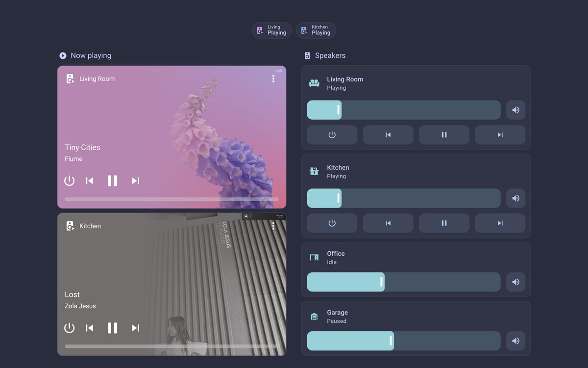Click power button in Living Room speaker tile

(x=332, y=135)
